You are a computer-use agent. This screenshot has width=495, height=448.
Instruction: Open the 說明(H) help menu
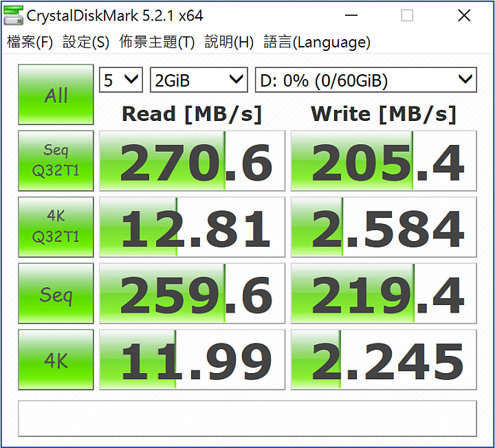pos(229,42)
